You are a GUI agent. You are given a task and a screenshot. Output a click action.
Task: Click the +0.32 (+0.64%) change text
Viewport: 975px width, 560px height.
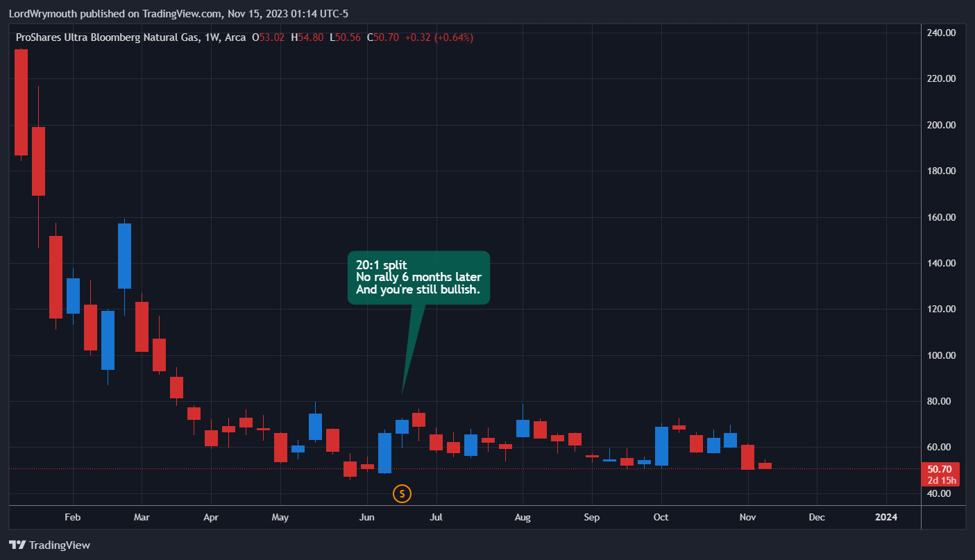point(439,37)
